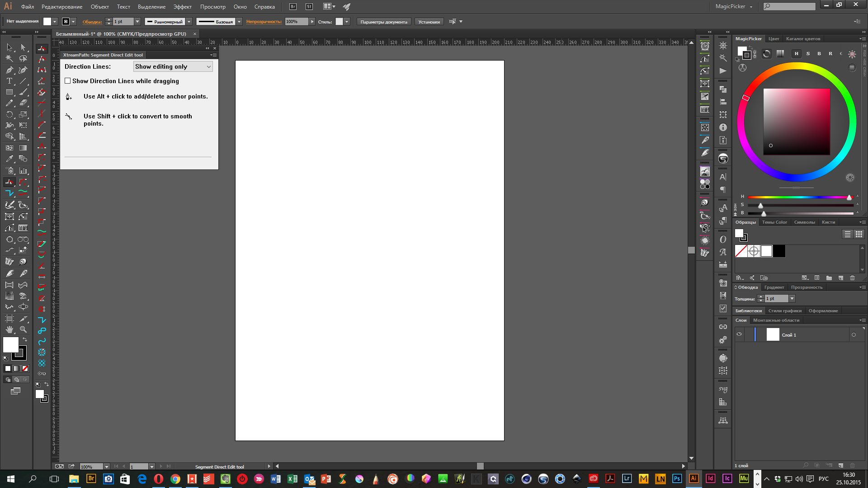Select the Magic Wand tool
Image resolution: width=868 pixels, height=488 pixels.
[x=9, y=58]
